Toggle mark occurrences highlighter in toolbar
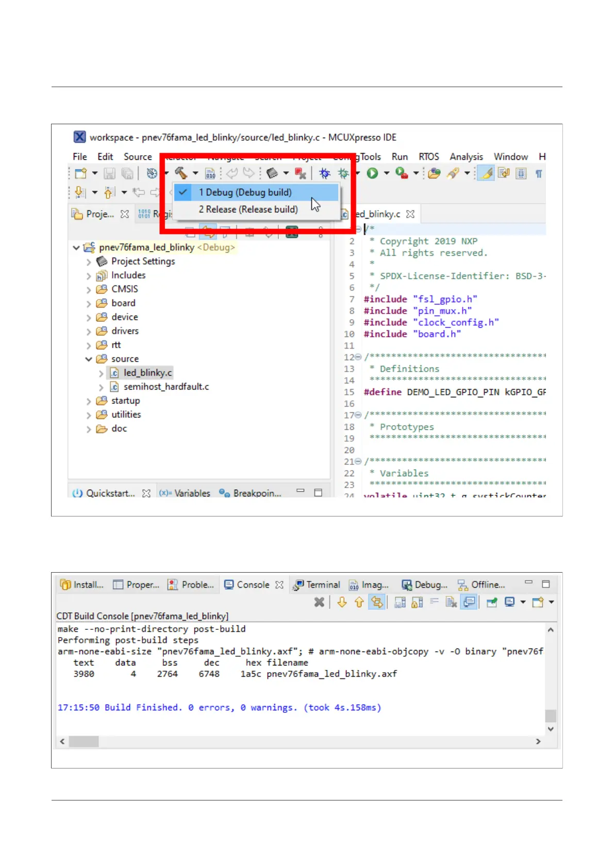The height and width of the screenshot is (868, 614). (x=486, y=174)
